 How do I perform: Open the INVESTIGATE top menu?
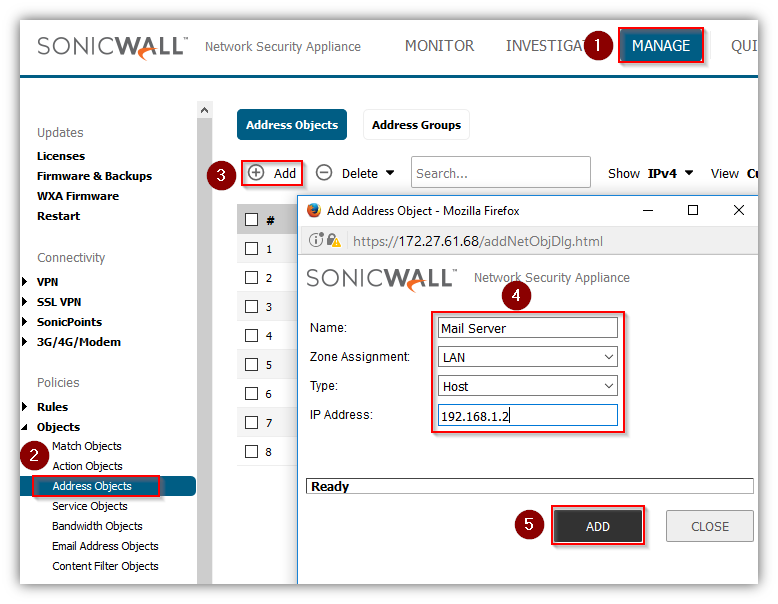tap(546, 46)
